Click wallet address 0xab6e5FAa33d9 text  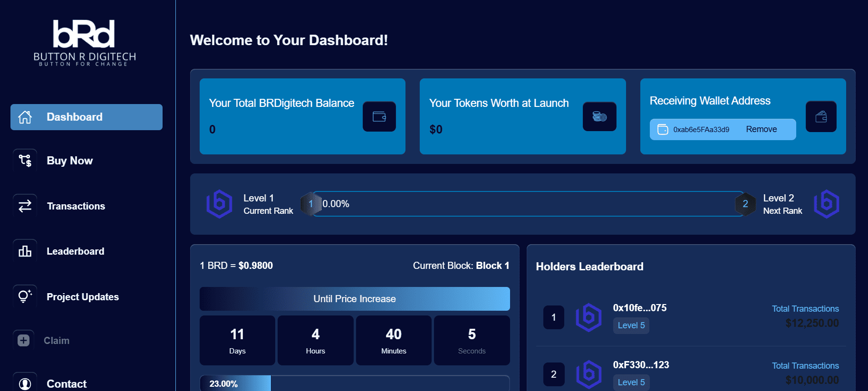[701, 130]
